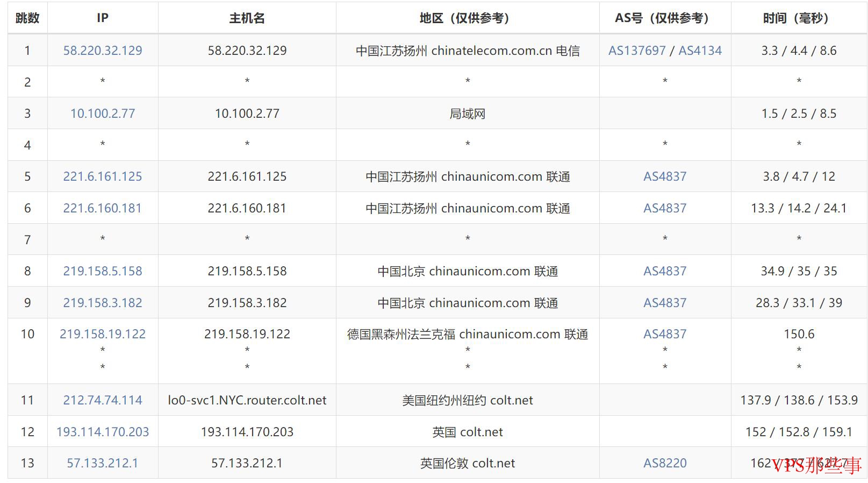Screen dimensions: 868x483
Task: Select hostname cell 193.114.170.203
Action: tap(247, 432)
